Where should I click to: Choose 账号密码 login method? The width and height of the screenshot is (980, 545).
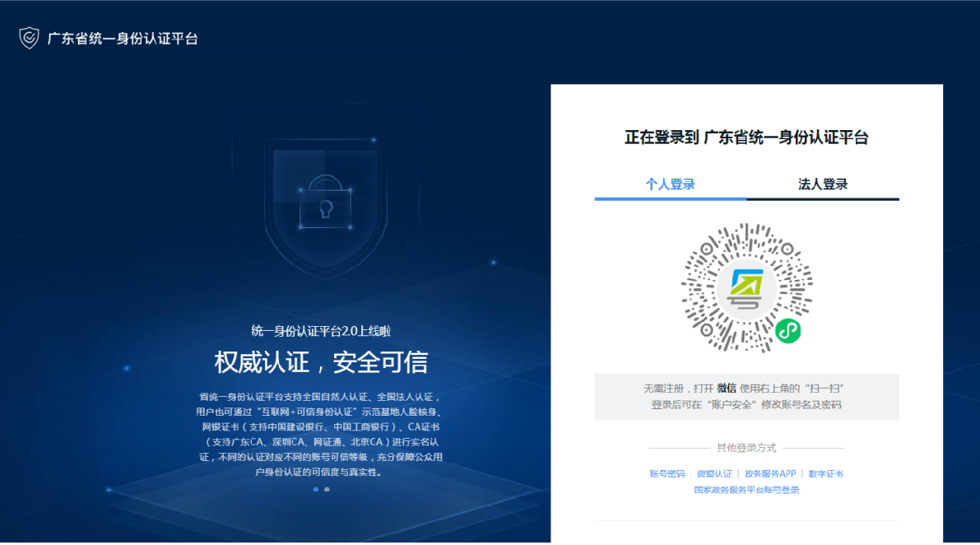point(666,474)
